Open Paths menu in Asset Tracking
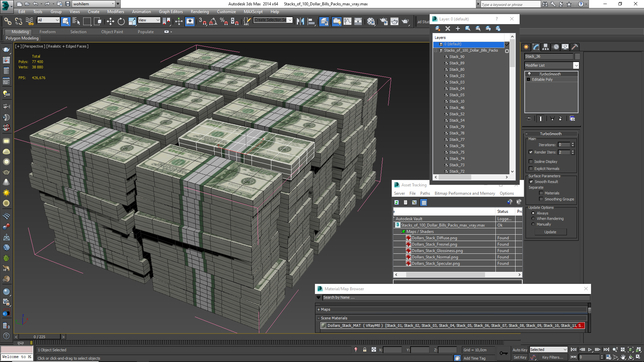Viewport: 644px width, 362px height. pyautogui.click(x=425, y=193)
